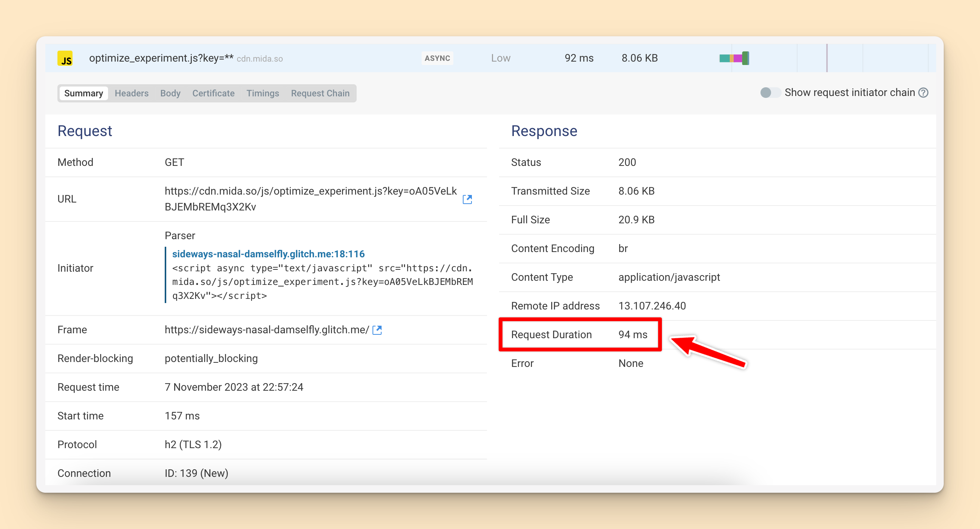The width and height of the screenshot is (980, 529).
Task: Switch to the Headers tab
Action: click(x=131, y=93)
